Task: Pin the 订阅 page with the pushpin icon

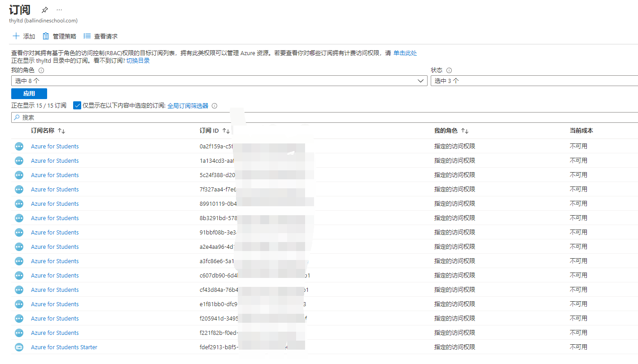Action: coord(44,10)
